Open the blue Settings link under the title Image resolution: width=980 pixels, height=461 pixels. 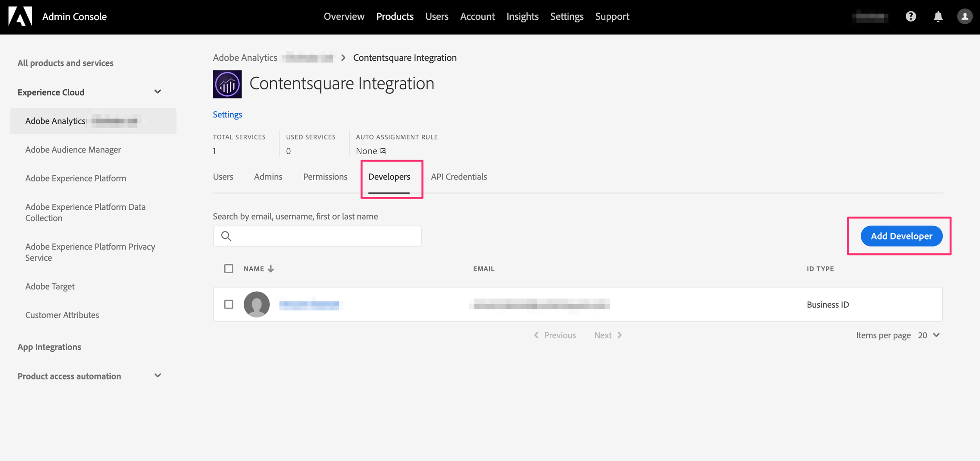point(227,114)
